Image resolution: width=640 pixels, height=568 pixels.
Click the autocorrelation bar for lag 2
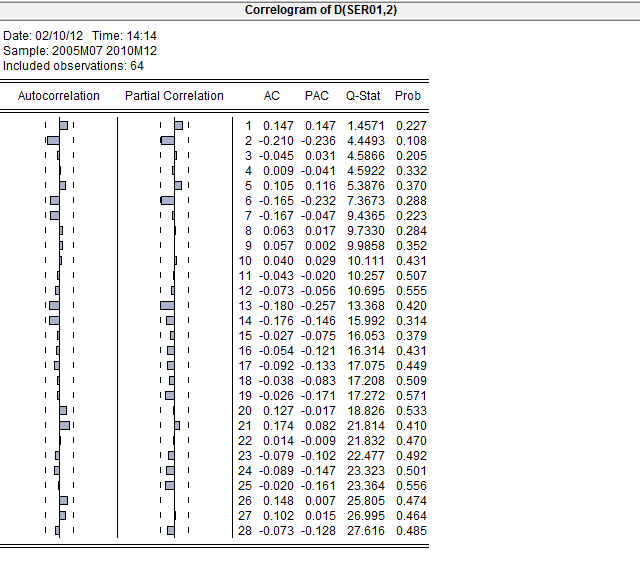coord(54,141)
